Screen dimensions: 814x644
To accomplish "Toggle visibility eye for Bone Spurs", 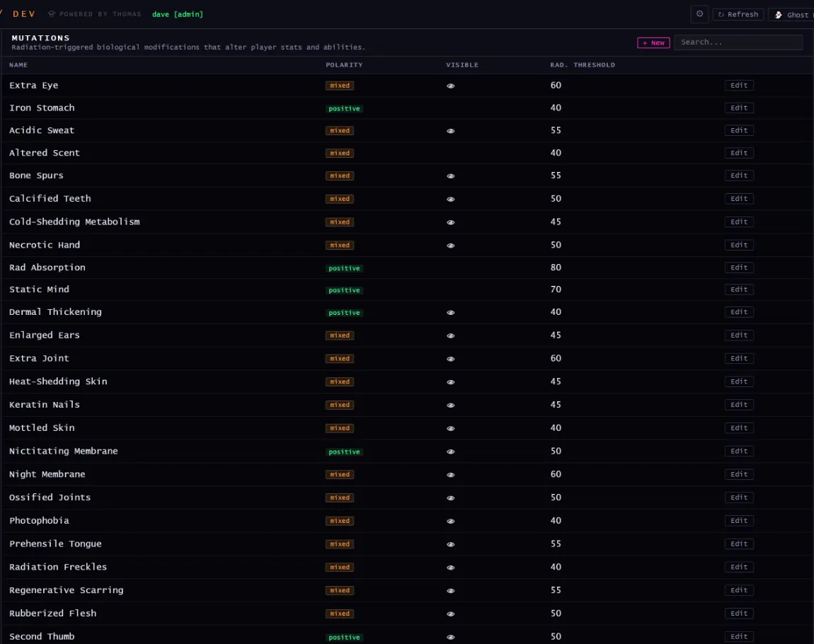I will tap(450, 176).
